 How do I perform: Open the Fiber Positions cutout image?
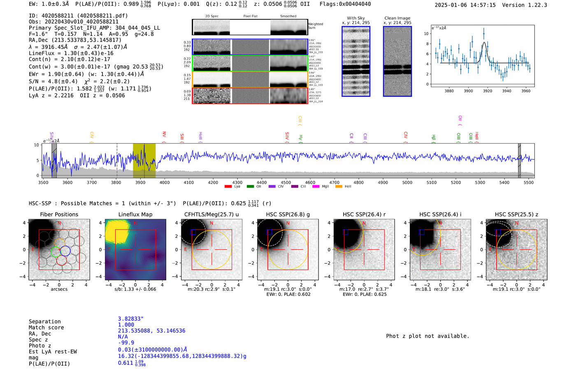pos(59,250)
